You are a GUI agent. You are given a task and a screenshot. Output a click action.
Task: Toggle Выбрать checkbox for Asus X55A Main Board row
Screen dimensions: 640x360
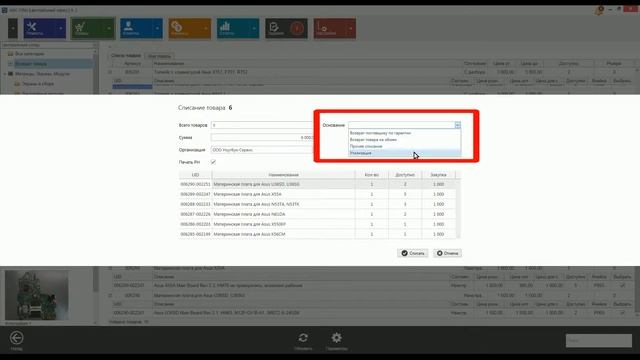click(x=622, y=285)
